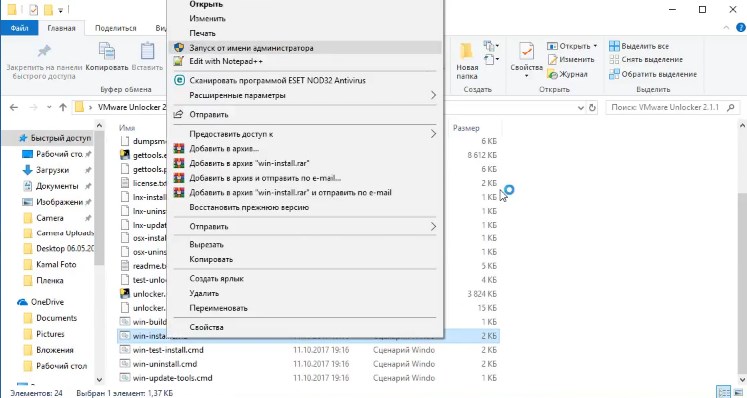Collapse the ribbon with chevron arrow
This screenshot has width=747, height=398.
[x=727, y=28]
